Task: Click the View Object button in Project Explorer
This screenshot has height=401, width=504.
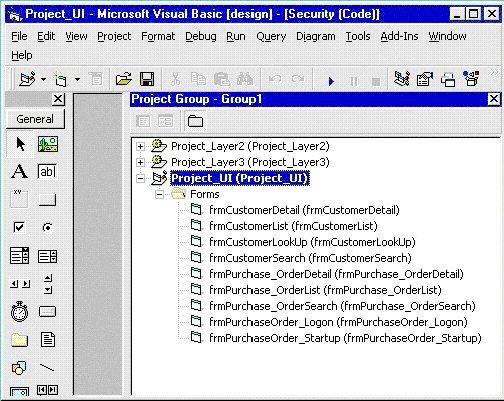Action: [166, 121]
